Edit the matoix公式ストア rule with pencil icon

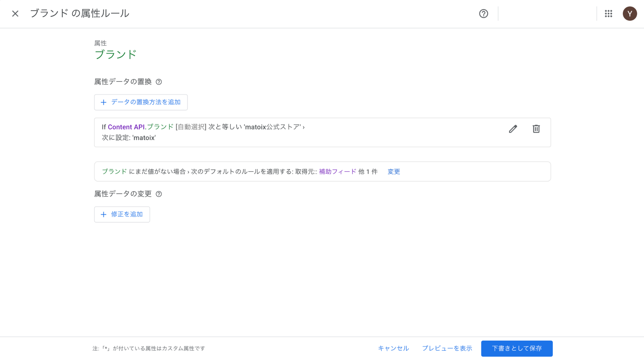click(513, 129)
